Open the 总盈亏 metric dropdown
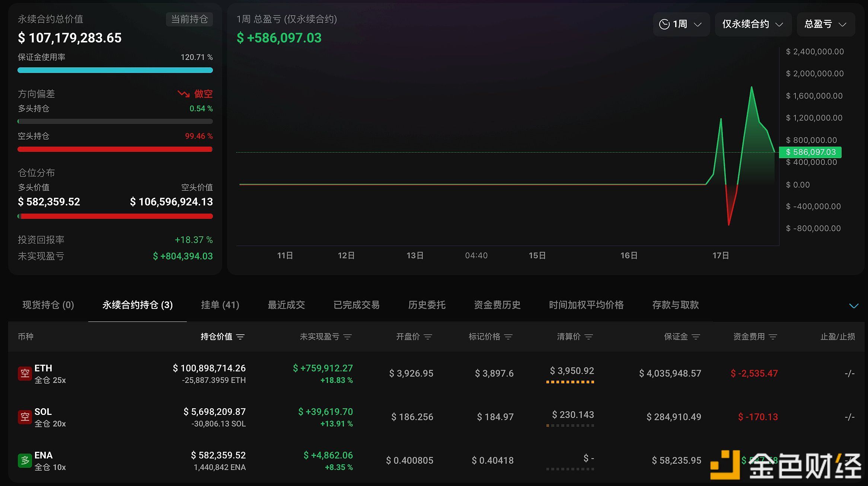Screen dimensions: 868x486 pos(825,24)
